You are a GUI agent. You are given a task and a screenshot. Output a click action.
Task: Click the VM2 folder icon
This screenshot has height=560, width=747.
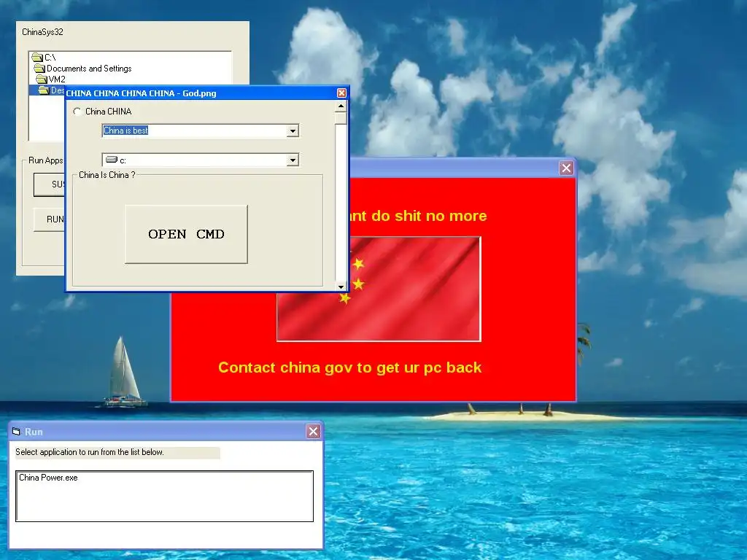(42, 79)
